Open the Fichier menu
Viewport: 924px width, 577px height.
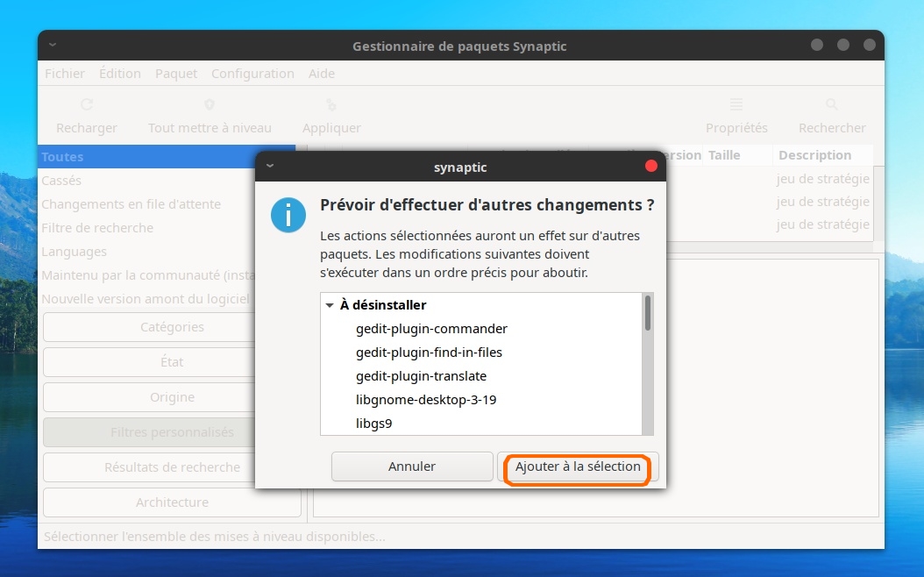point(65,74)
